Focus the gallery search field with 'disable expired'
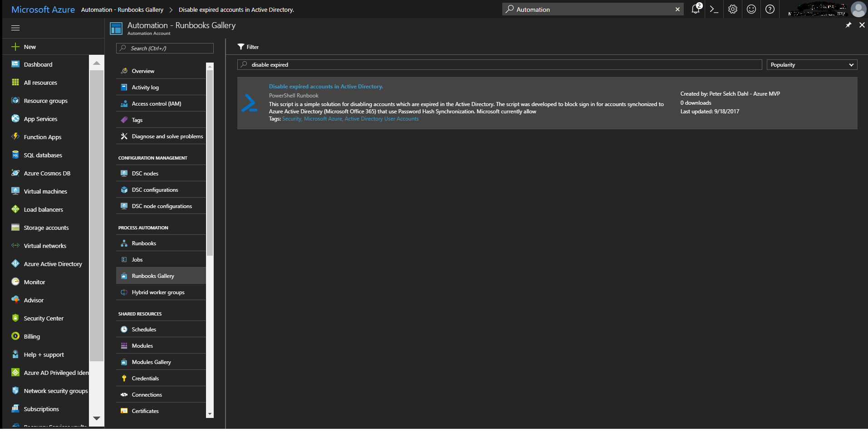Screen dimensions: 868x432 coord(500,65)
